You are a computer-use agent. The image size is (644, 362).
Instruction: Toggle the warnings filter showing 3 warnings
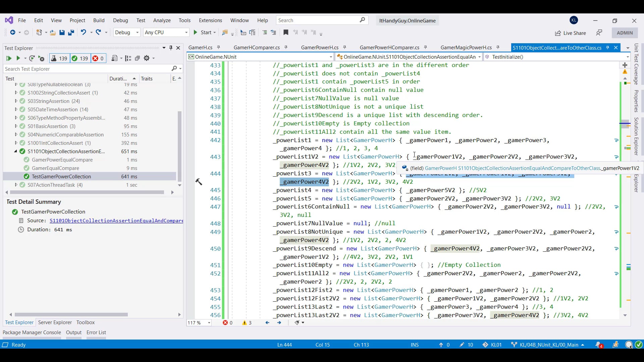[247, 323]
